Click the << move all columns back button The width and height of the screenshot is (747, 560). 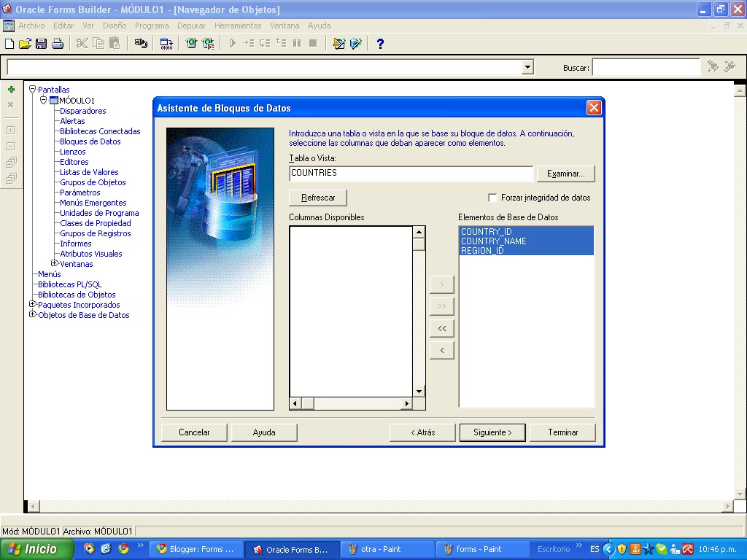click(441, 328)
